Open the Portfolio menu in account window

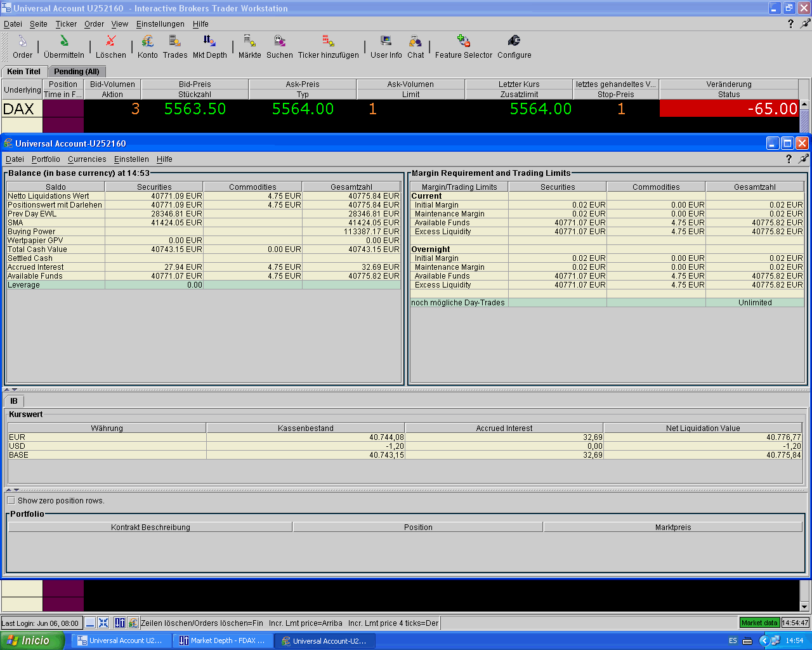point(46,159)
